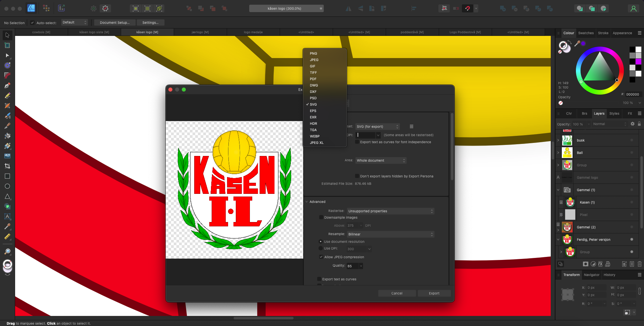Select the Zoom tool
Screen dimensions: 644x326
pos(7,251)
